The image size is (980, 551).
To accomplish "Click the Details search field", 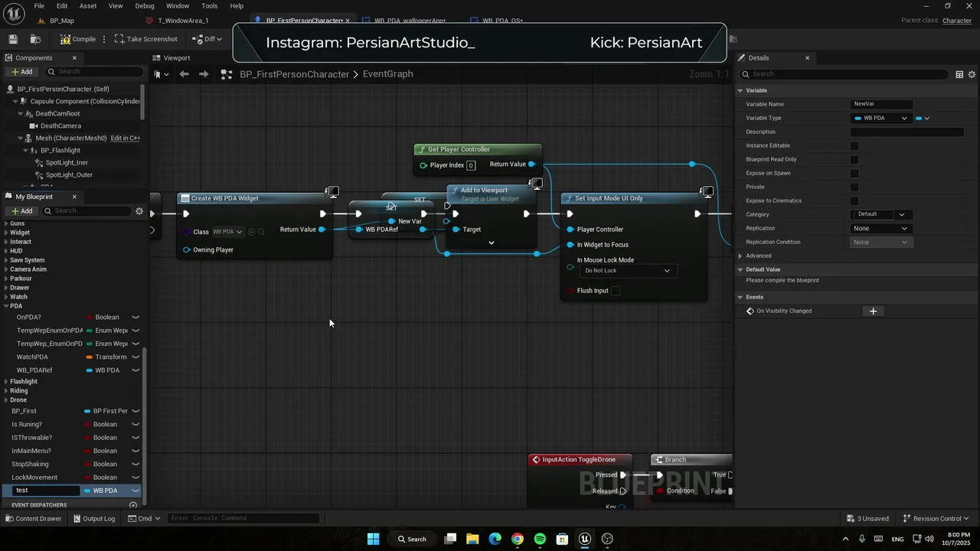I will tap(846, 74).
